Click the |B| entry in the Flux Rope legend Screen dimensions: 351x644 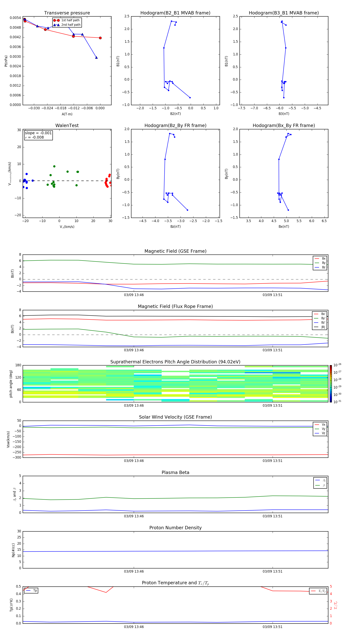(320, 327)
